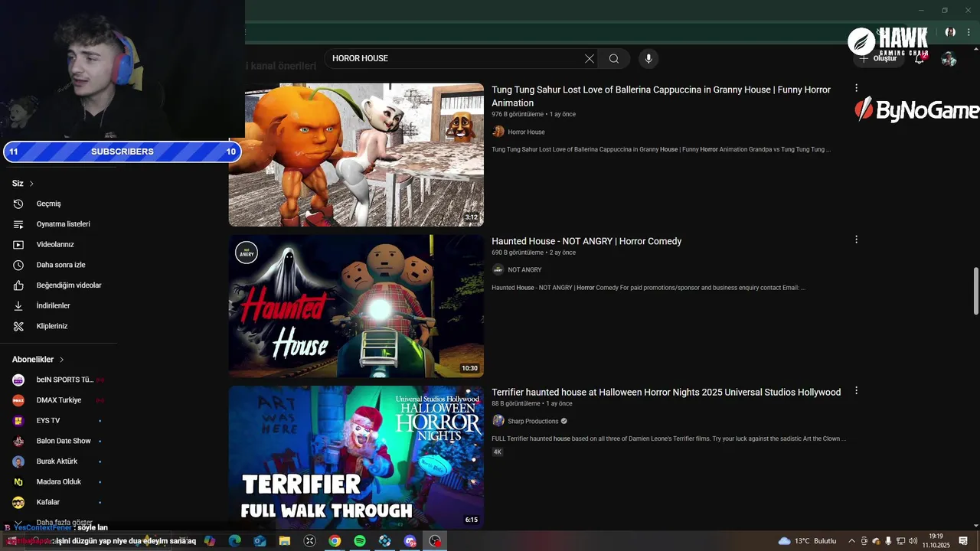The image size is (980, 551).
Task: Open the clock showing 19:19
Action: [x=936, y=541]
